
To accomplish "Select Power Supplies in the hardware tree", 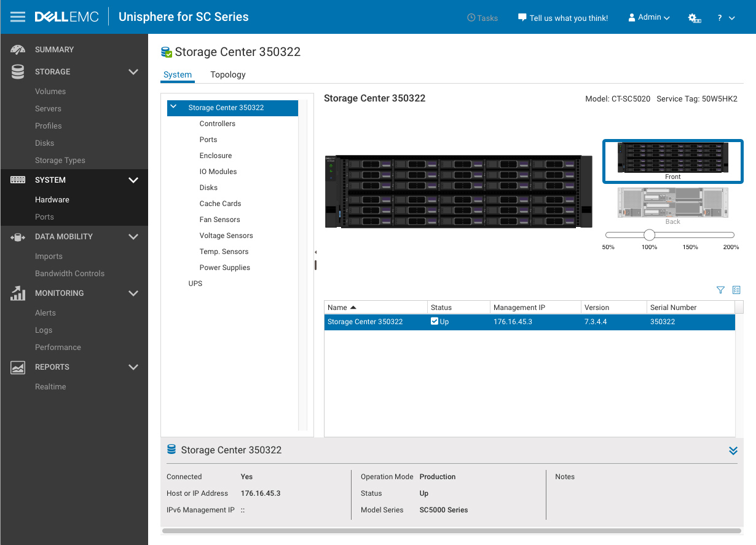I will pos(225,268).
